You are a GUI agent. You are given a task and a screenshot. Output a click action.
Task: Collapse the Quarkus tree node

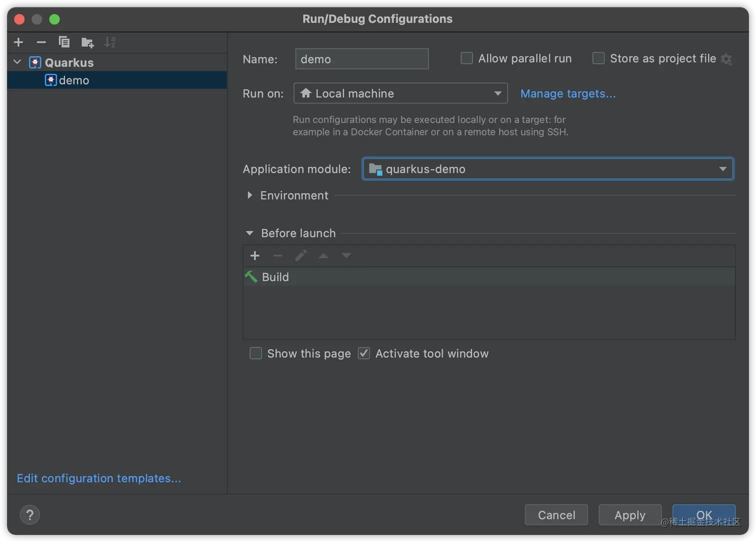(x=17, y=62)
